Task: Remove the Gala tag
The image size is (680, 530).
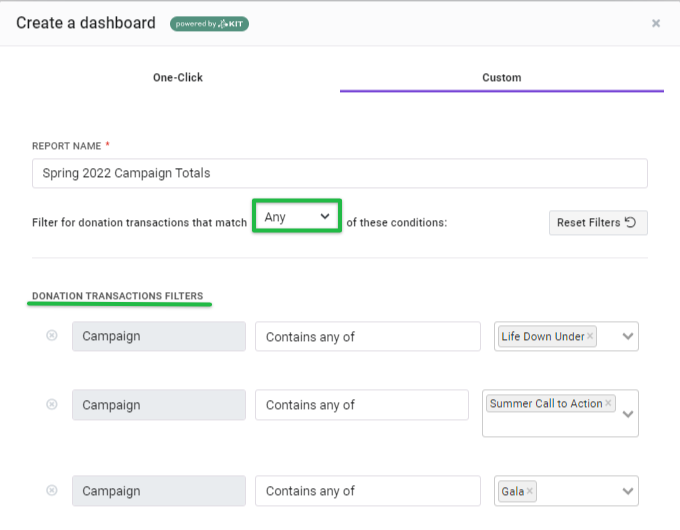Action: pos(530,491)
